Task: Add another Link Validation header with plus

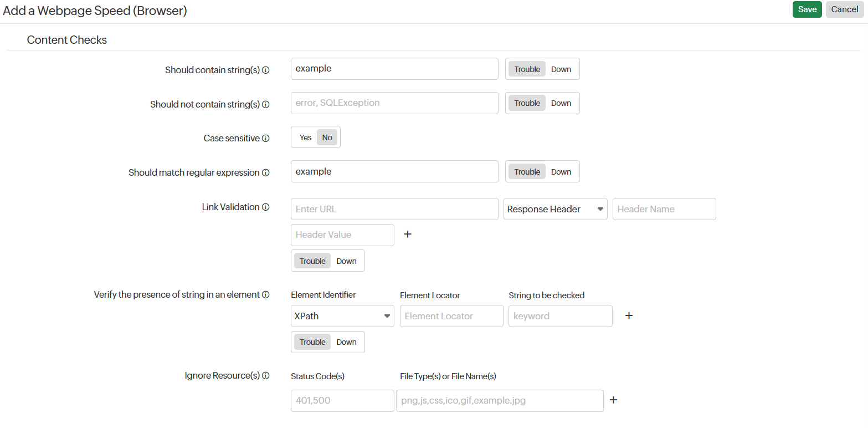Action: pyautogui.click(x=408, y=235)
